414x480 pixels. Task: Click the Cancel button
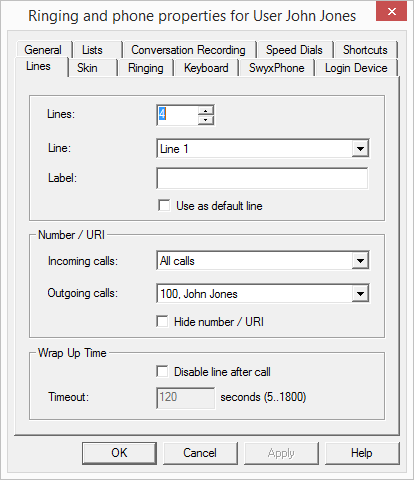200,453
